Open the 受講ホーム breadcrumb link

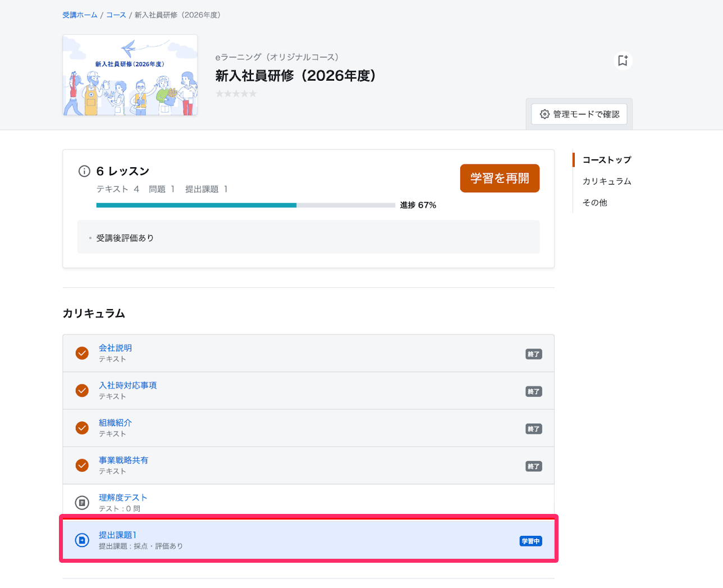(80, 15)
